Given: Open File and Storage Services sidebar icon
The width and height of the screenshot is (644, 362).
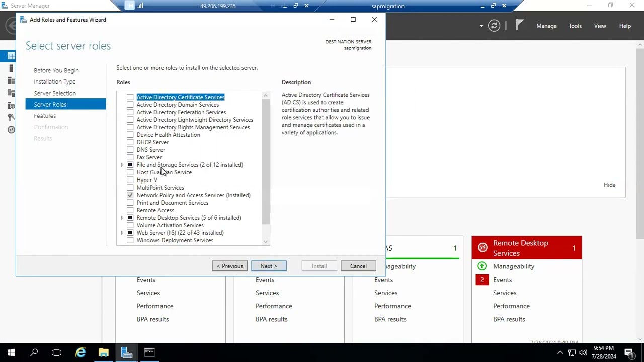Looking at the screenshot, I should pos(11,93).
